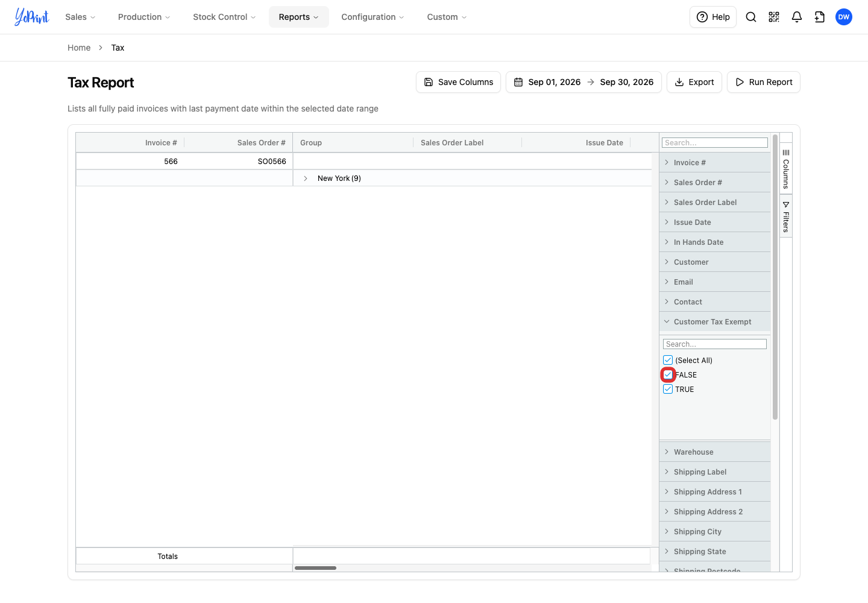Click the filter panel vertical scrollbar

tap(775, 277)
